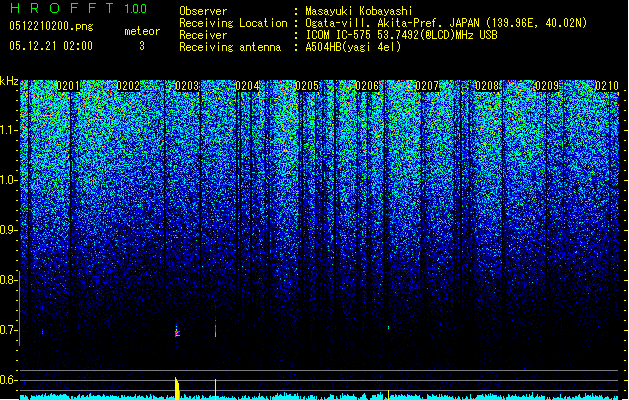Click the 0210 time marker
This screenshot has height=400, width=629.
coord(607,86)
